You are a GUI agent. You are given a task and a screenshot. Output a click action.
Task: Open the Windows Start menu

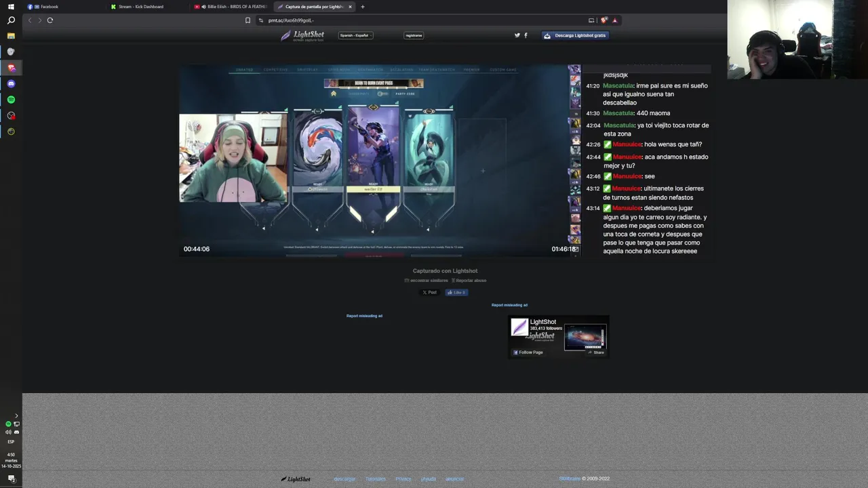point(11,7)
